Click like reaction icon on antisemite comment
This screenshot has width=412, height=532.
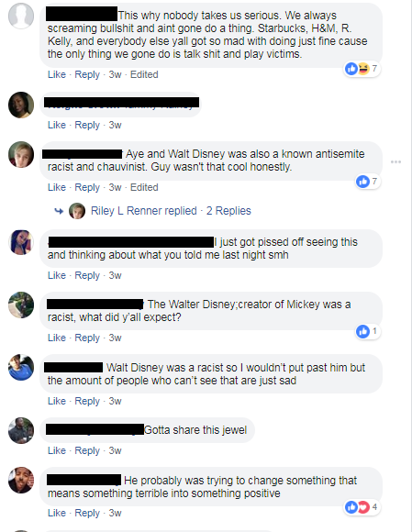[362, 182]
